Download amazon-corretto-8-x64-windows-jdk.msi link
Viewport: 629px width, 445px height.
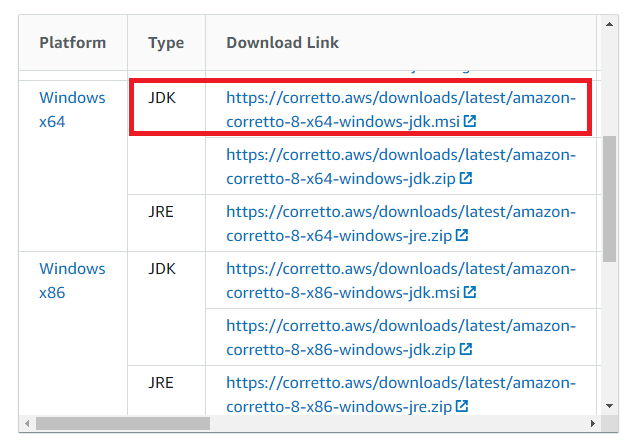[x=401, y=110]
